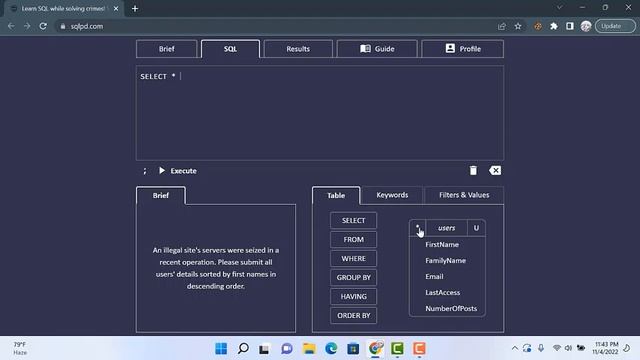Image resolution: width=640 pixels, height=360 pixels.
Task: Open the Chrome profile avatar
Action: coord(586,26)
